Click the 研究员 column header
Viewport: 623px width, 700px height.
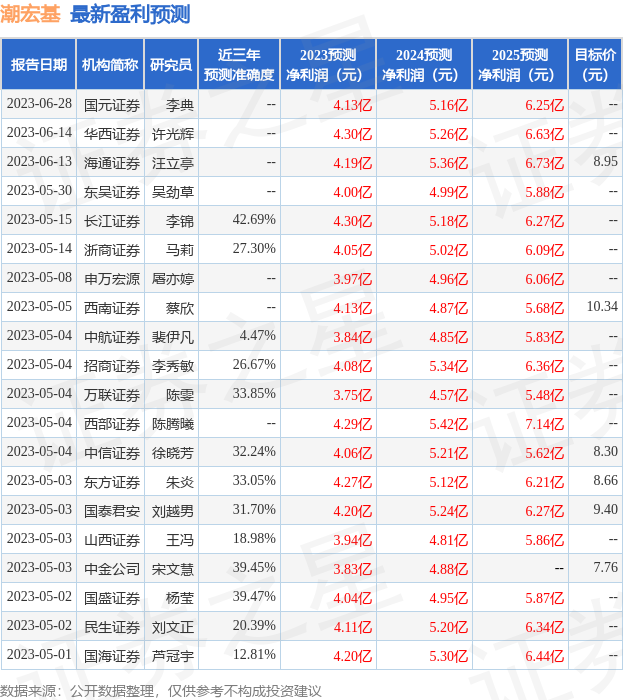click(x=171, y=64)
